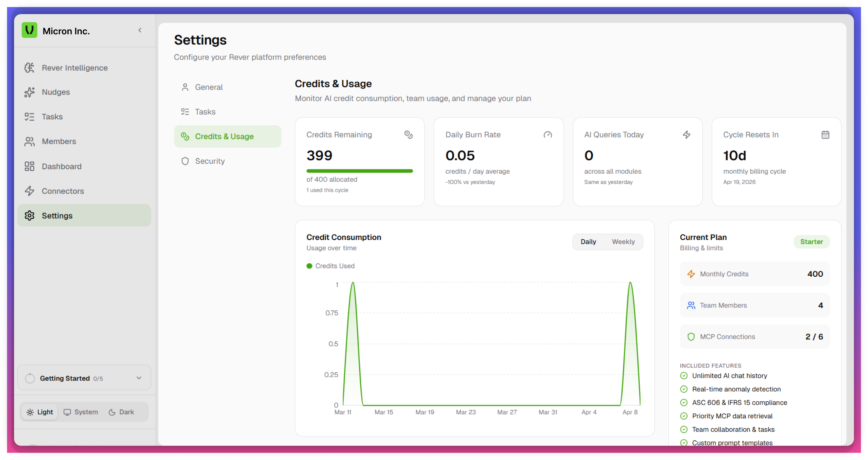Click the Starter plan badge
This screenshot has height=460, width=868.
(x=811, y=241)
